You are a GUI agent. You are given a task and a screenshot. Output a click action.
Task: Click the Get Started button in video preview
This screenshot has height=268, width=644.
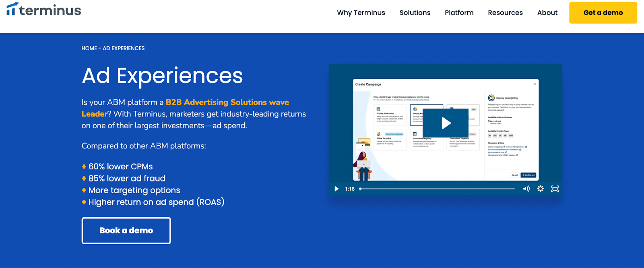(528, 175)
